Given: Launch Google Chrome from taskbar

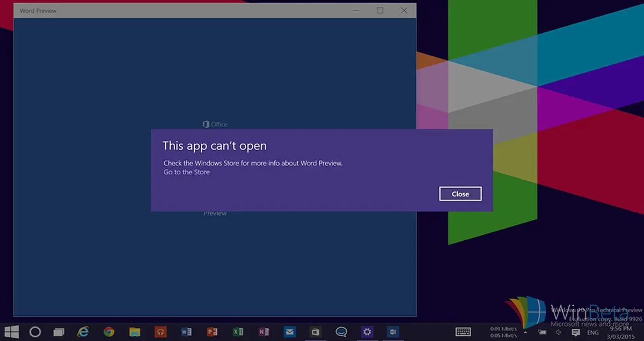Looking at the screenshot, I should tap(109, 331).
